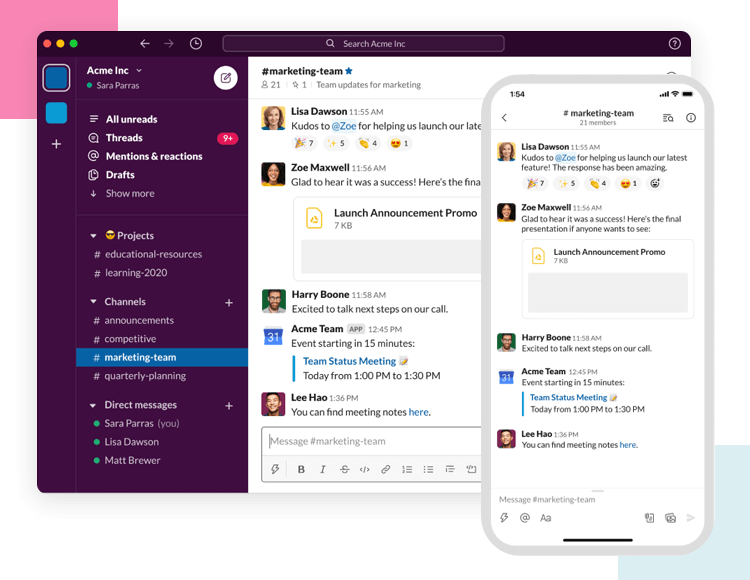The width and height of the screenshot is (750, 580).
Task: Apply blockquote formatting in desktop composer
Action: tap(450, 469)
